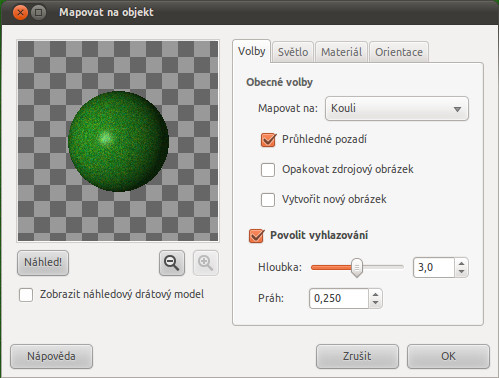This screenshot has height=378, width=499.
Task: Click the window maximize button in titlebar
Action: (39, 13)
